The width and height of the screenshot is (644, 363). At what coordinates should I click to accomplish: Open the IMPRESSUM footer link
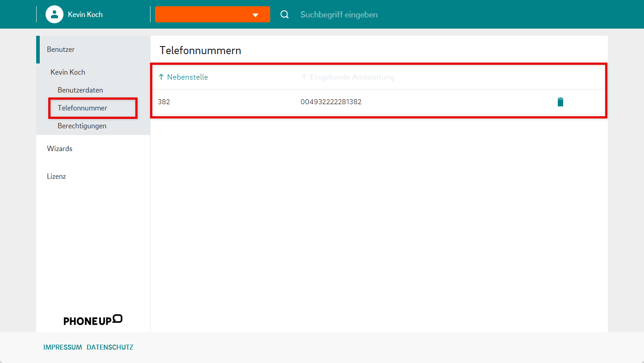click(63, 347)
